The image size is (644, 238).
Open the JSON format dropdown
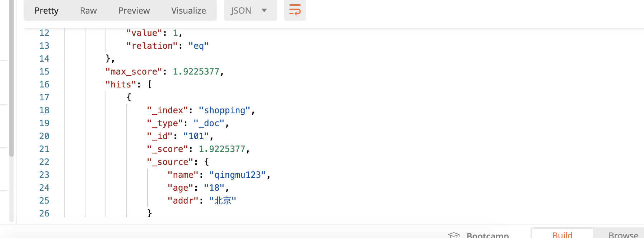pos(250,10)
